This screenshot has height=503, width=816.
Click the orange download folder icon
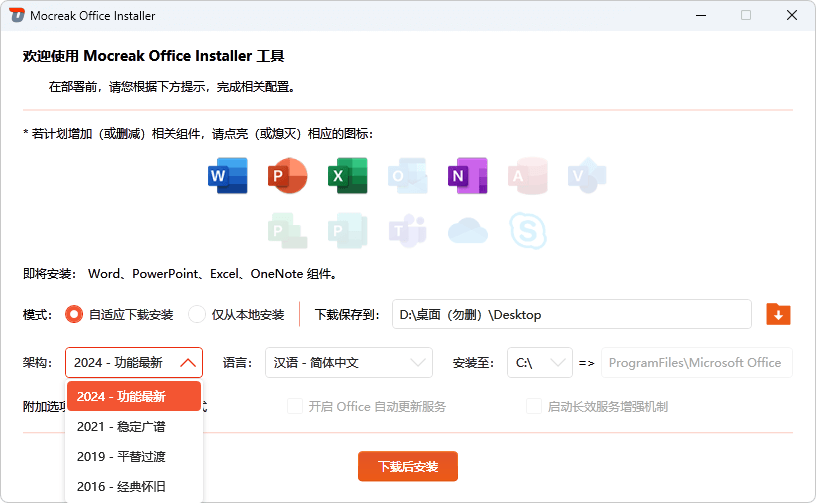pos(778,314)
